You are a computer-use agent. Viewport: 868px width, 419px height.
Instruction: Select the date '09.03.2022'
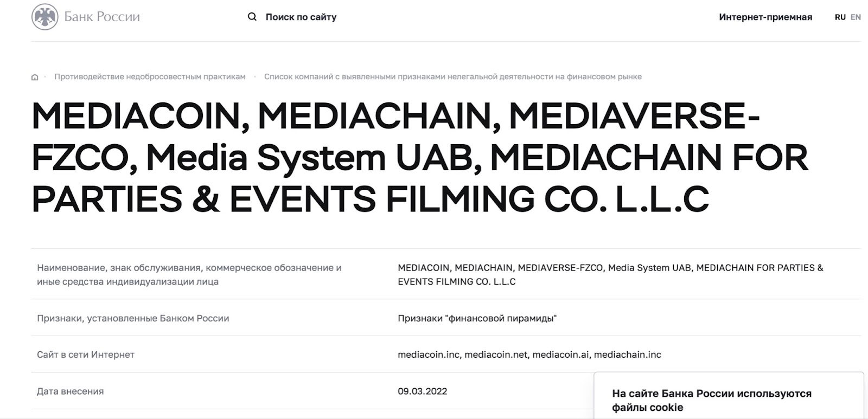pyautogui.click(x=423, y=391)
